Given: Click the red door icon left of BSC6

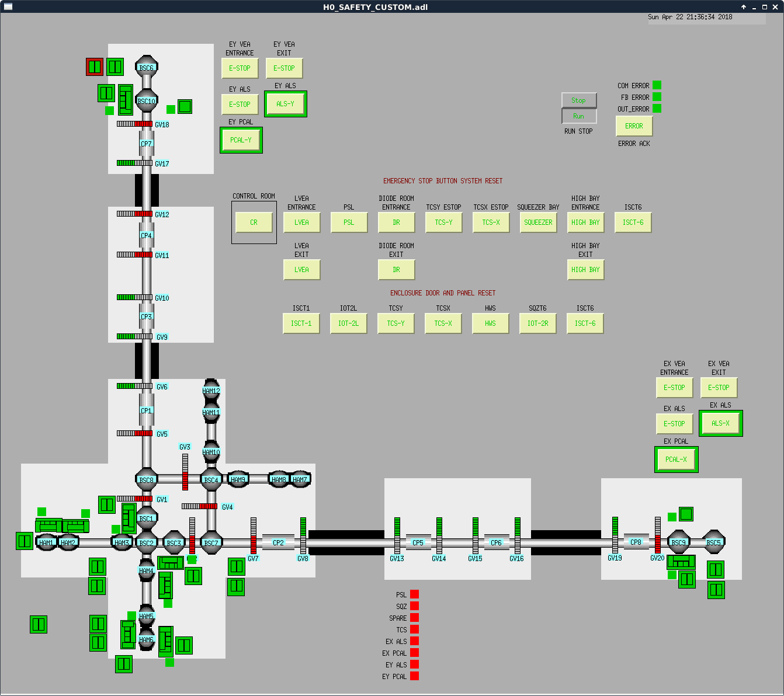Looking at the screenshot, I should pyautogui.click(x=95, y=67).
